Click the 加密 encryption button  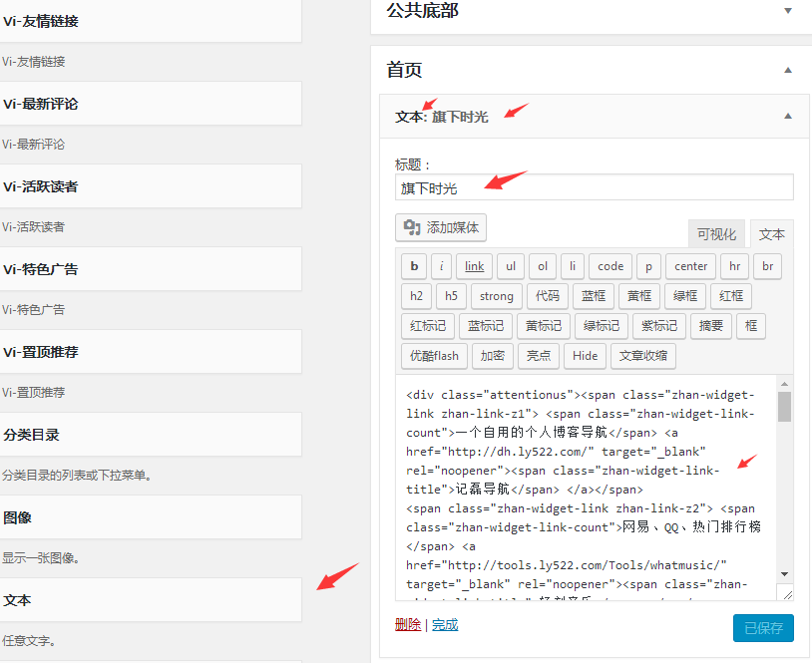495,356
